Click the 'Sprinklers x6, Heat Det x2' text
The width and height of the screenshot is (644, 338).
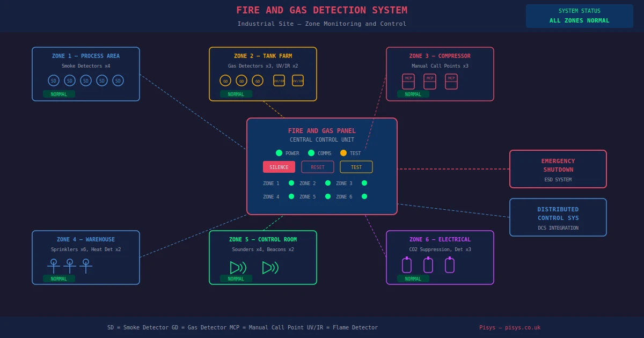point(86,249)
